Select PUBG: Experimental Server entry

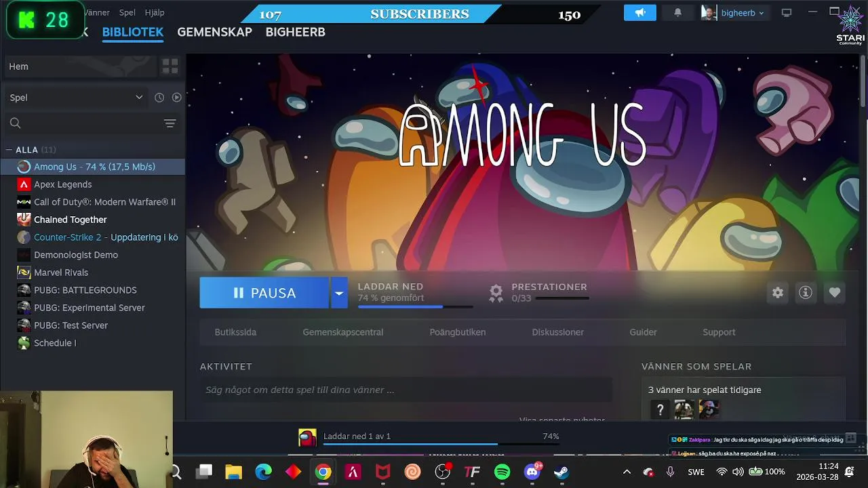[x=92, y=308]
